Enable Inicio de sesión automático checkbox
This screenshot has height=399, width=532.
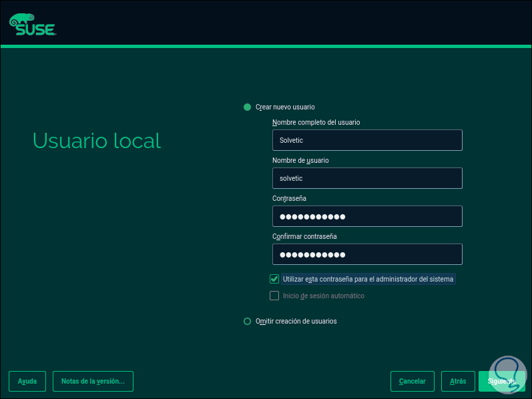click(274, 296)
